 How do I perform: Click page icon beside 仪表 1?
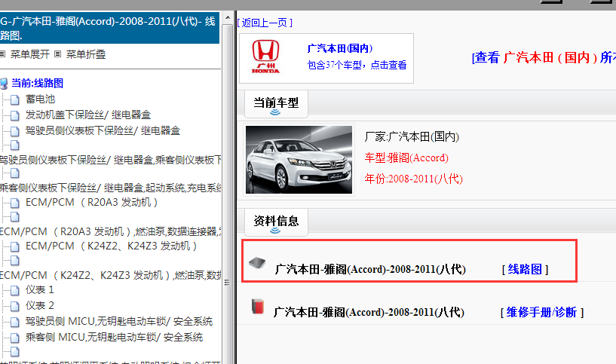pyautogui.click(x=15, y=291)
